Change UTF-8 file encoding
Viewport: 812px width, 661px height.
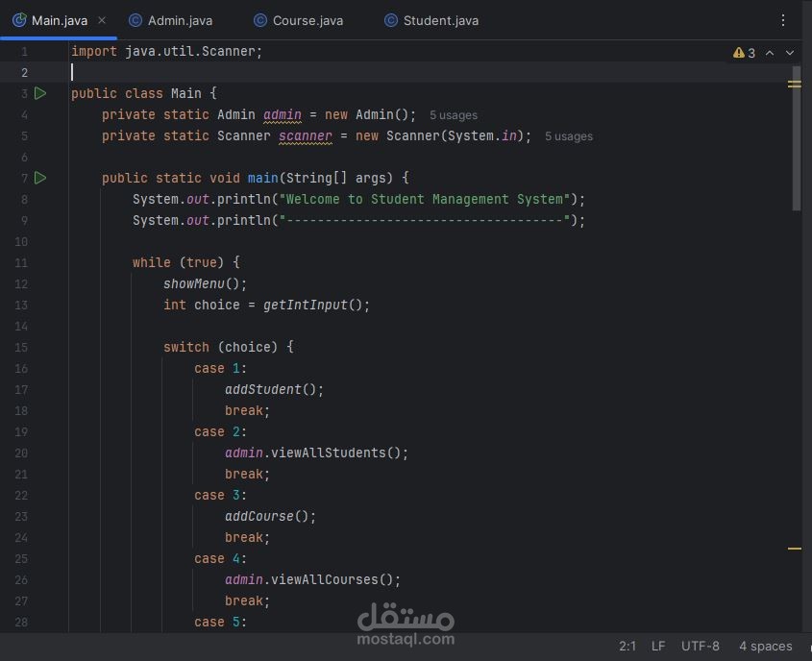701,646
